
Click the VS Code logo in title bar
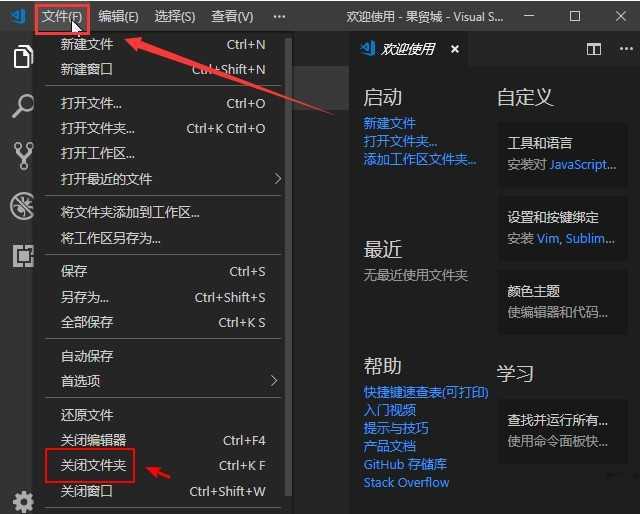tap(19, 16)
